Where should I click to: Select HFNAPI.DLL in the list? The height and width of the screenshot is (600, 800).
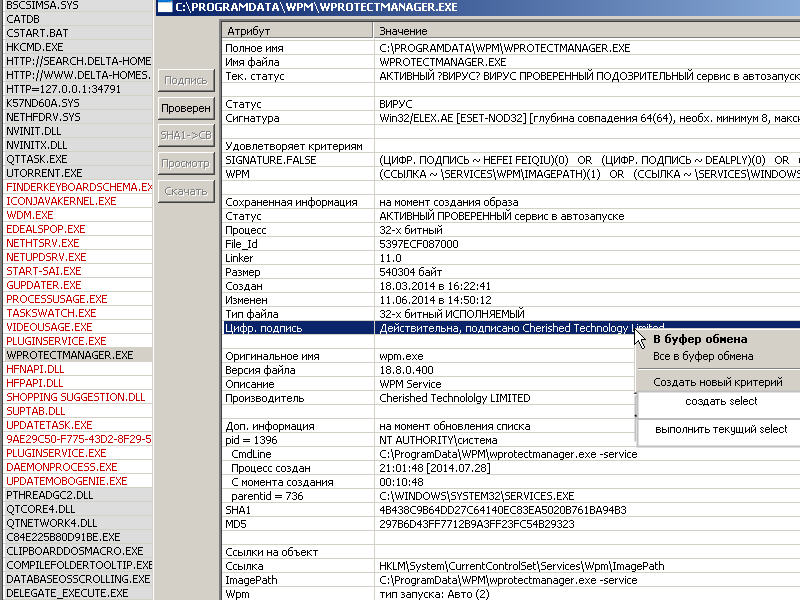coord(35,369)
